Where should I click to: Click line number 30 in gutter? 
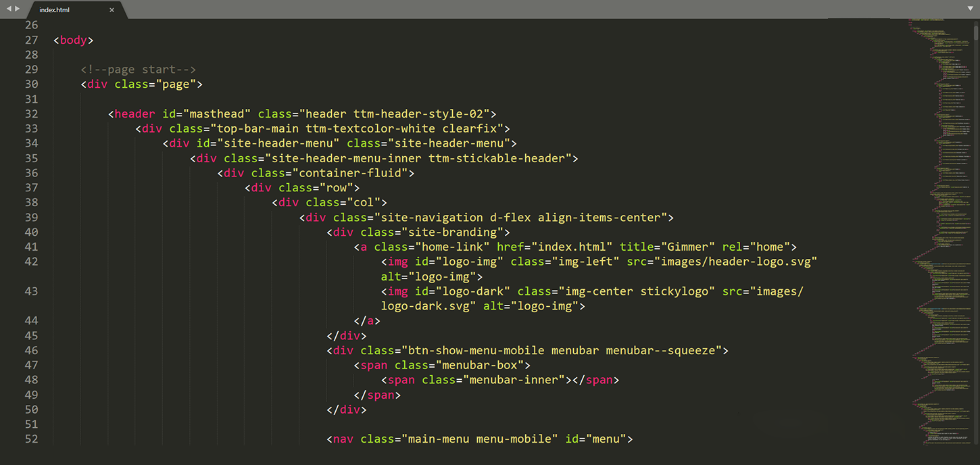tap(31, 84)
